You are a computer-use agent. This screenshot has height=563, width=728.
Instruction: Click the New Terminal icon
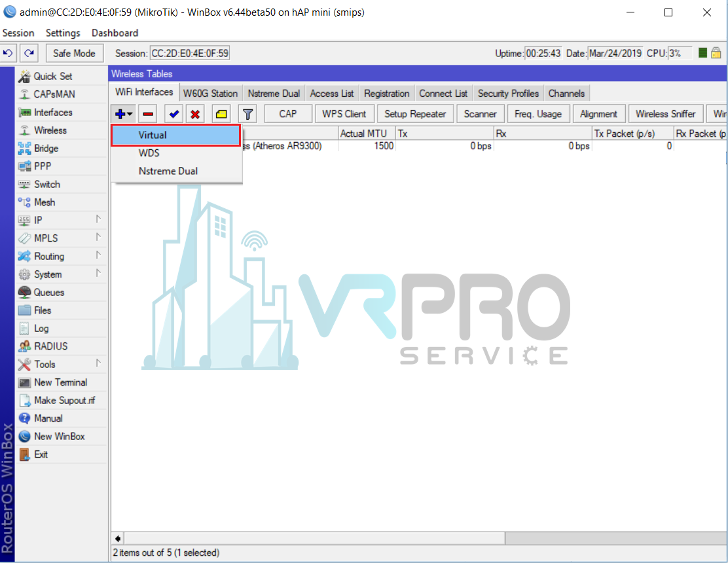click(x=24, y=382)
